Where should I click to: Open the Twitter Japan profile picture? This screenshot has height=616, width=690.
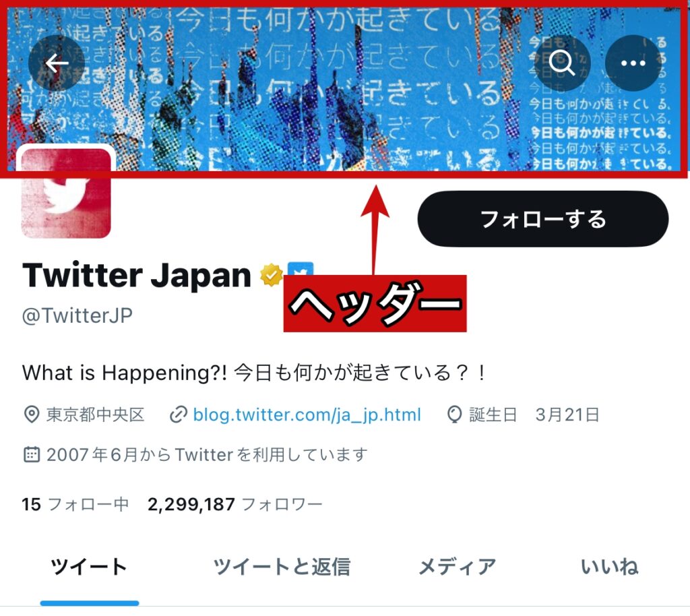click(x=66, y=193)
